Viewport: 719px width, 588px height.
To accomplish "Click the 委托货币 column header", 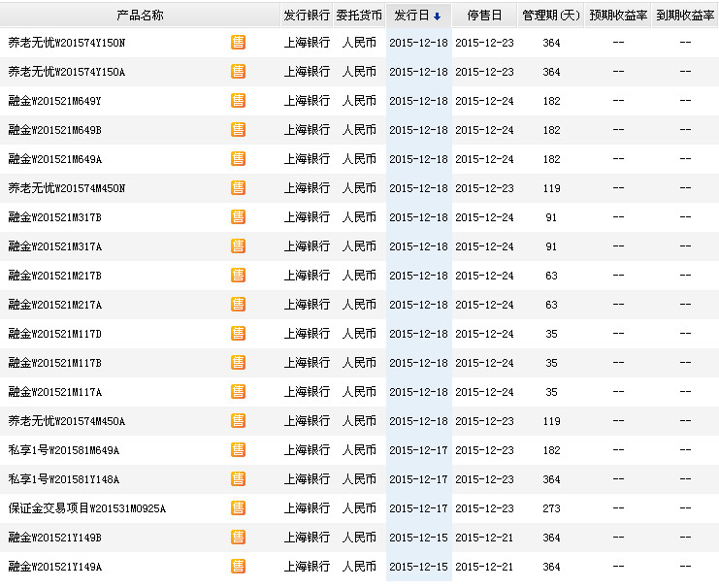I will (x=359, y=16).
